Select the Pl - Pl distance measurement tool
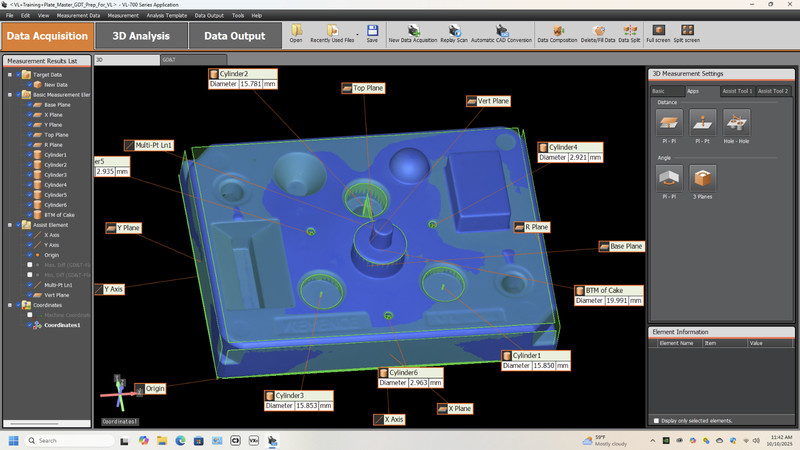Image resolution: width=800 pixels, height=450 pixels. (x=669, y=122)
